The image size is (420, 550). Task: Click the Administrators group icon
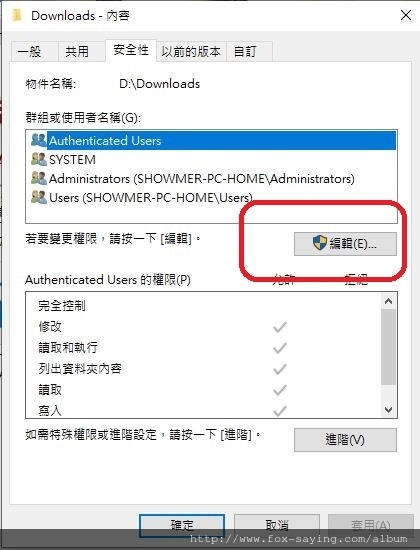click(x=39, y=178)
